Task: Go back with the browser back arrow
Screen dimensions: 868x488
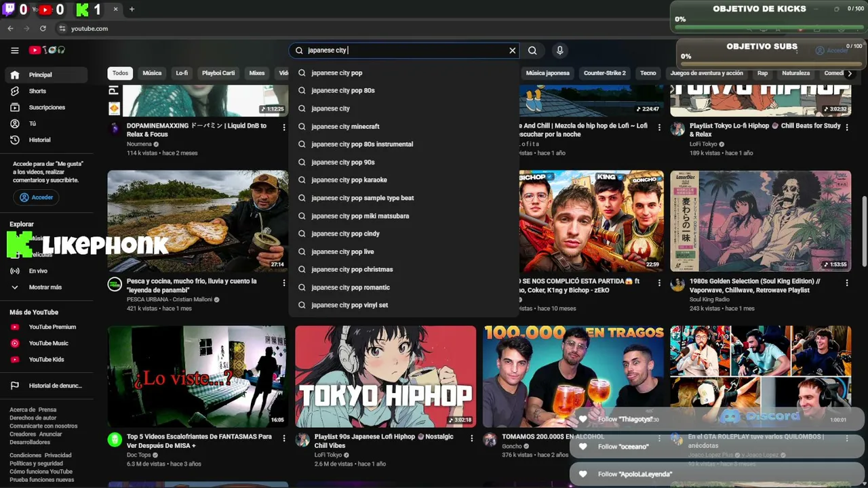Action: coord(10,28)
